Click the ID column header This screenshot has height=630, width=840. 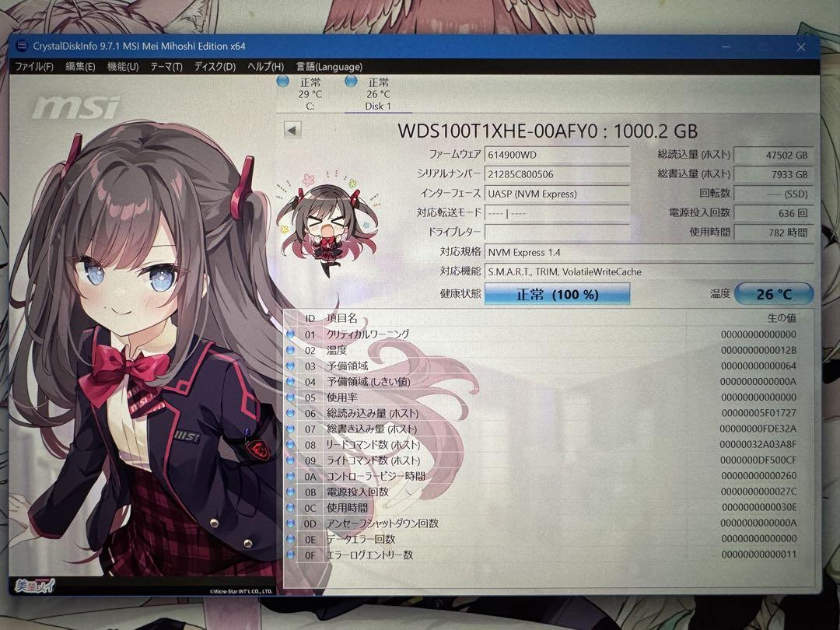tap(310, 318)
